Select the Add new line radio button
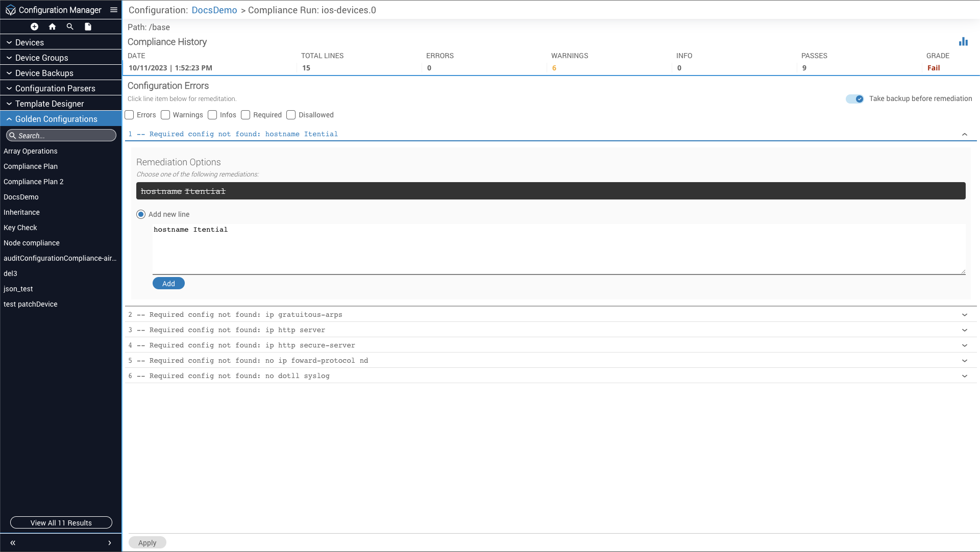980x552 pixels. point(141,214)
